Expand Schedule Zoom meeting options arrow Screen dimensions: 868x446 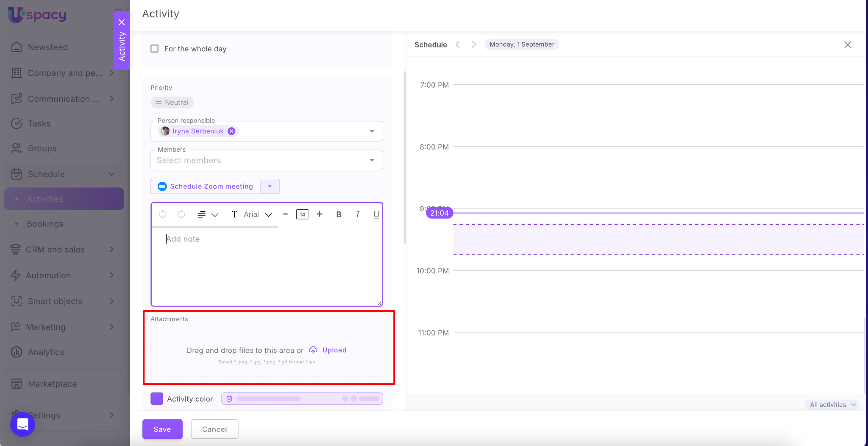pyautogui.click(x=270, y=186)
